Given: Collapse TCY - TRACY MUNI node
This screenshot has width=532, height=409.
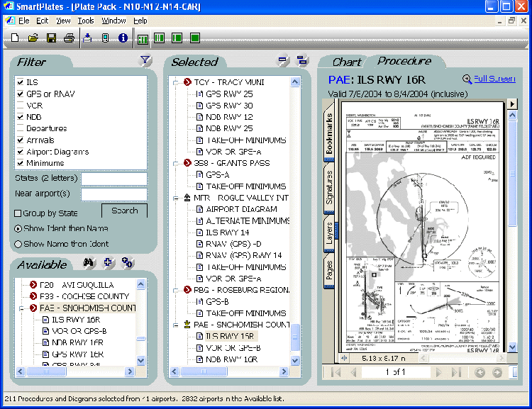Looking at the screenshot, I should (x=176, y=82).
